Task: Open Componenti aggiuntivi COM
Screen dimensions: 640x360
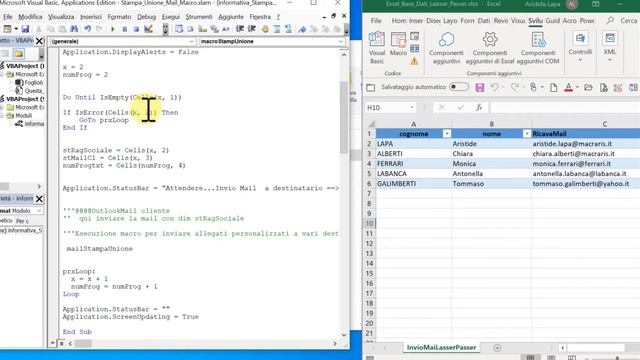Action: 538,48
